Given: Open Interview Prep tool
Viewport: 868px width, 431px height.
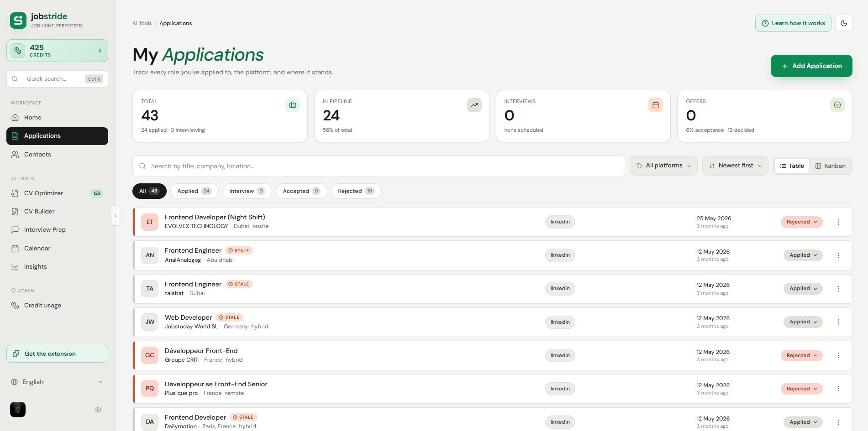Looking at the screenshot, I should 57,230.
